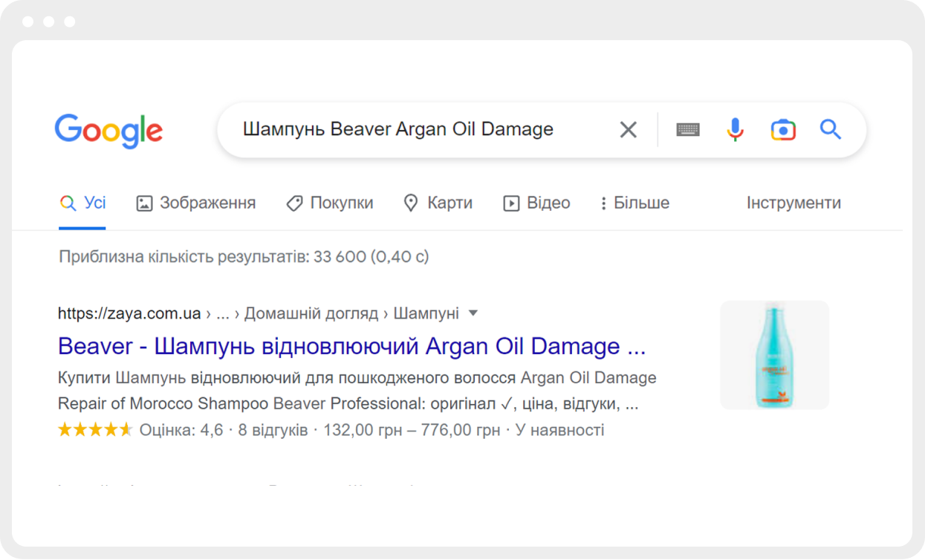Open the on-screen keyboard icon
This screenshot has width=925, height=560.
[x=688, y=129]
